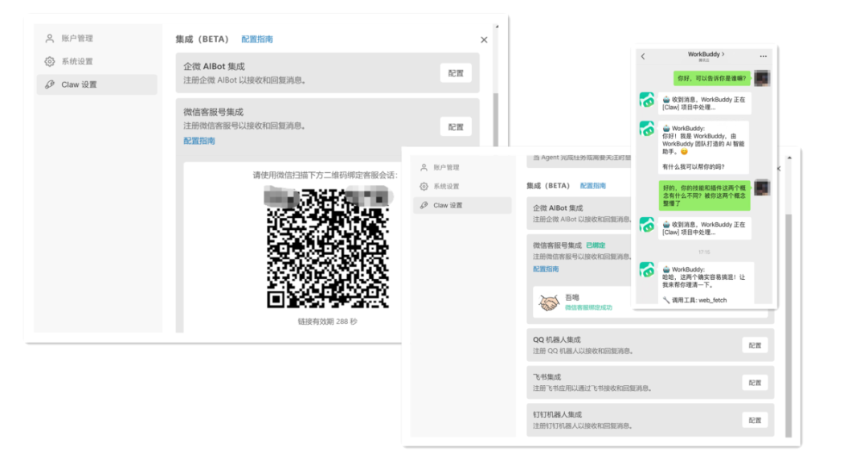Click 配置 for 微信客服号集成 above the QR code
This screenshot has width=868, height=460.
point(456,127)
